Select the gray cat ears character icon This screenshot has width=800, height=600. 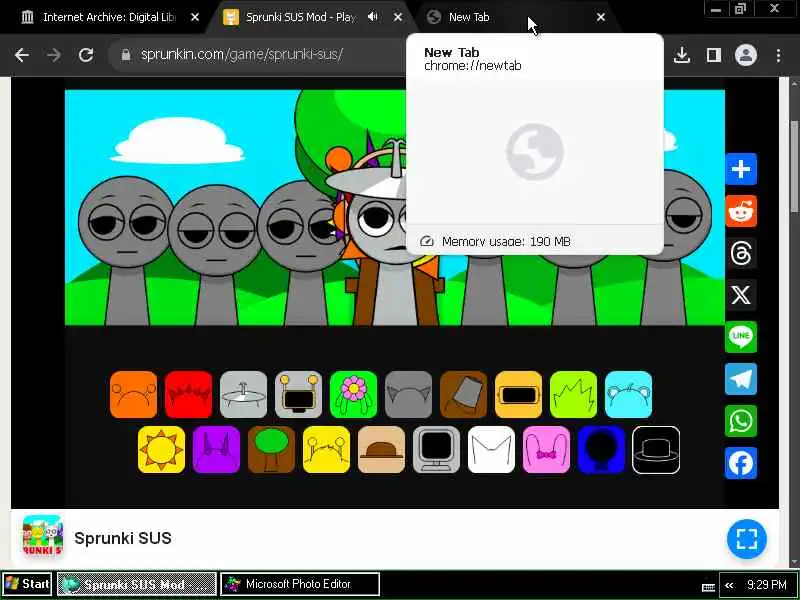[408, 394]
